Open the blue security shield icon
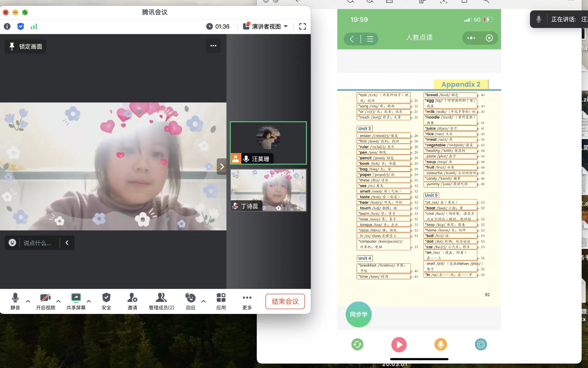Image resolution: width=588 pixels, height=368 pixels. pyautogui.click(x=20, y=26)
